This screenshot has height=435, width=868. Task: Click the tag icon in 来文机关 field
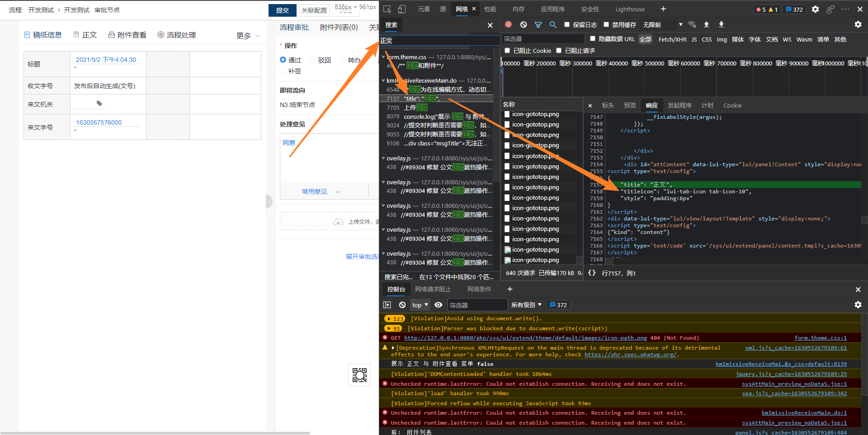point(99,103)
